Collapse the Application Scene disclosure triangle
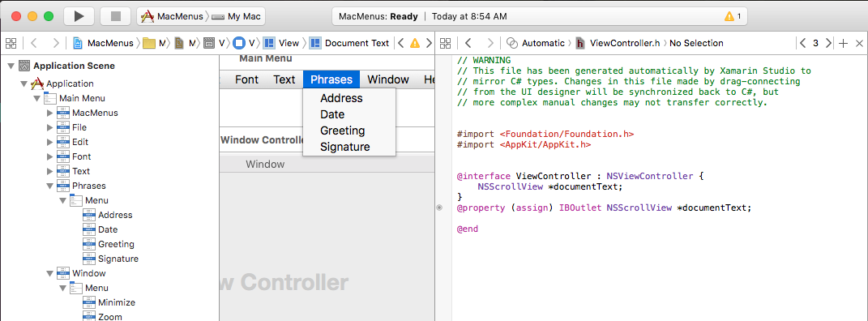Screen dimensions: 868x321 11,66
